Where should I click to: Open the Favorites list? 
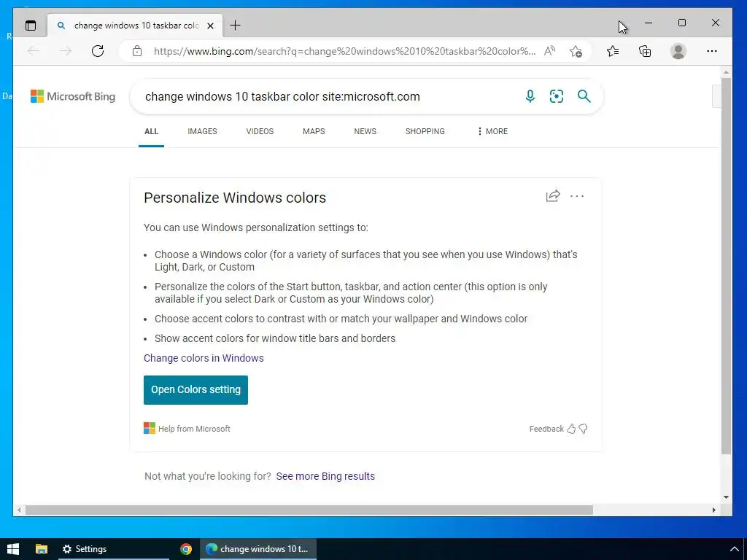pyautogui.click(x=613, y=51)
